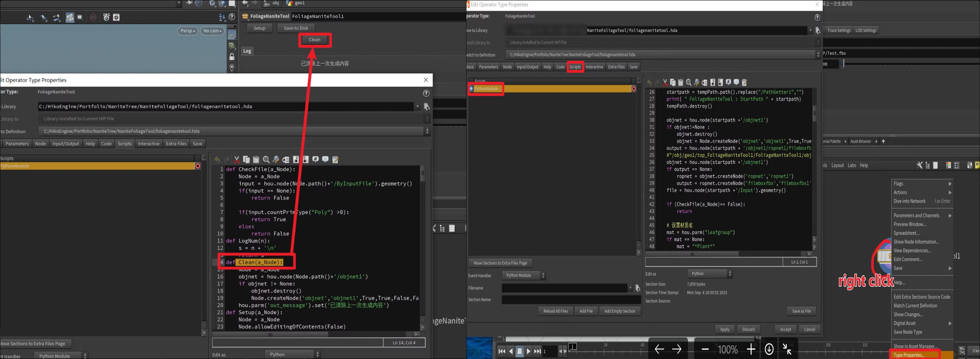
Task: Click the Save as File button
Action: [x=801, y=311]
